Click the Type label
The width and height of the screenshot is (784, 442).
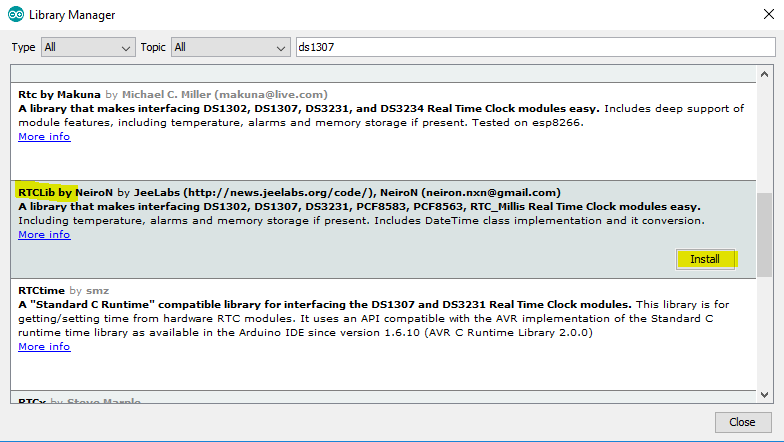(x=24, y=48)
